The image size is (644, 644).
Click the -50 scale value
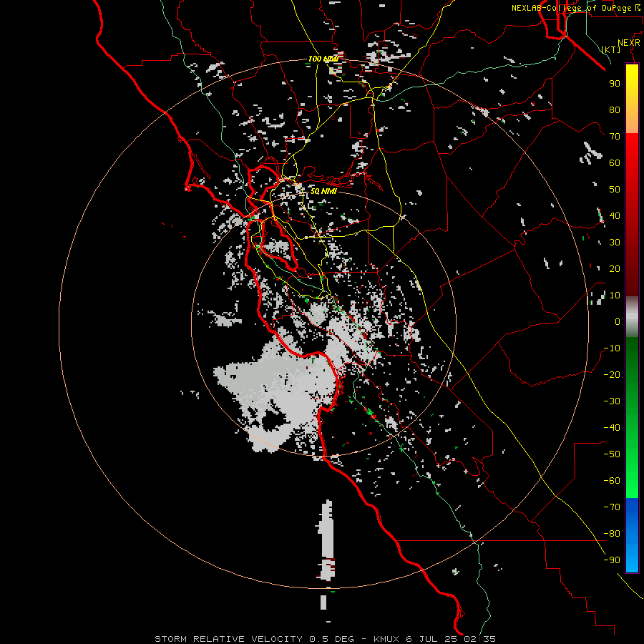[612, 454]
